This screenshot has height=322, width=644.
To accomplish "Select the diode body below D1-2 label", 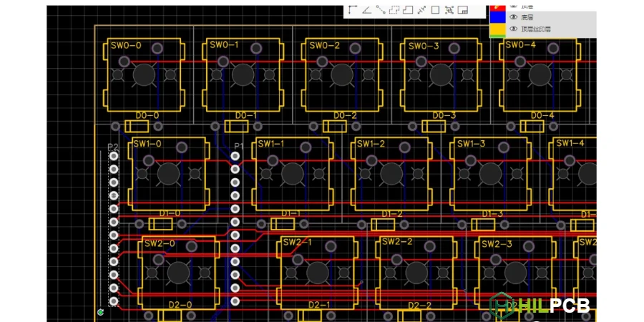I will 383,224.
